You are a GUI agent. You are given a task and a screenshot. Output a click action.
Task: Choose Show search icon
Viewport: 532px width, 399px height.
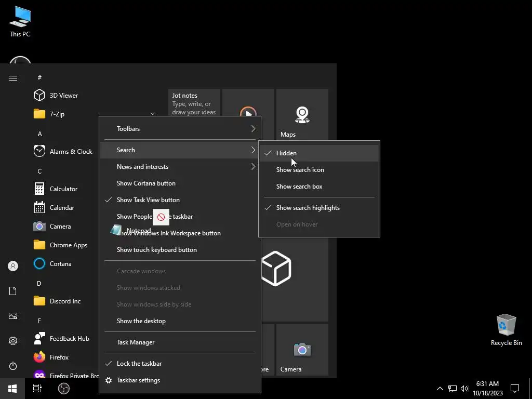[x=320, y=170]
